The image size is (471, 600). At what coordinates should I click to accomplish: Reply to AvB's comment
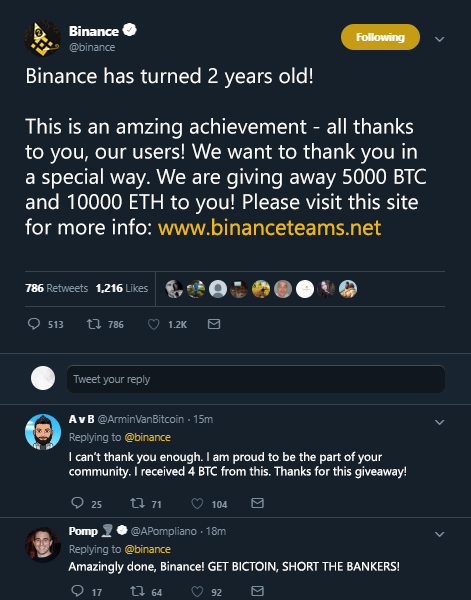(x=77, y=503)
